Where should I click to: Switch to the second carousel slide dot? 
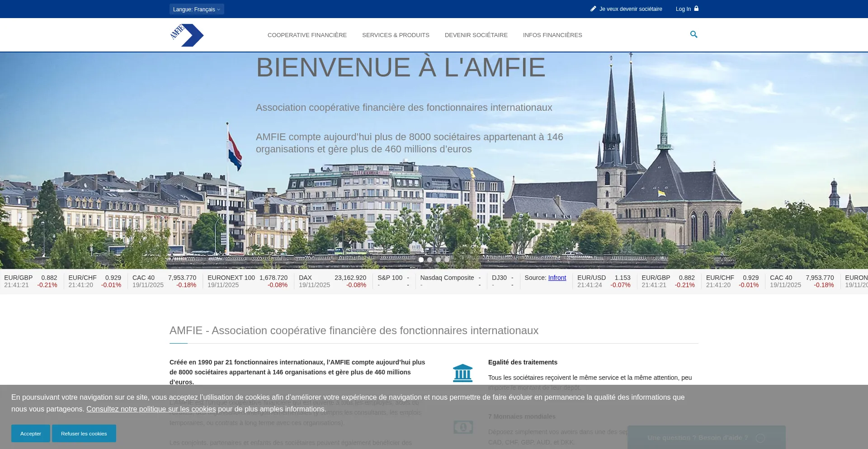pos(429,260)
